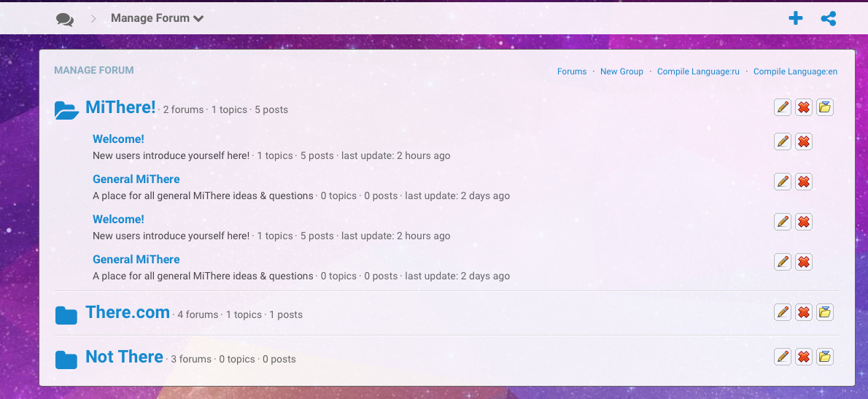Image resolution: width=868 pixels, height=399 pixels.
Task: Expand the There.com folder icon
Action: (66, 315)
